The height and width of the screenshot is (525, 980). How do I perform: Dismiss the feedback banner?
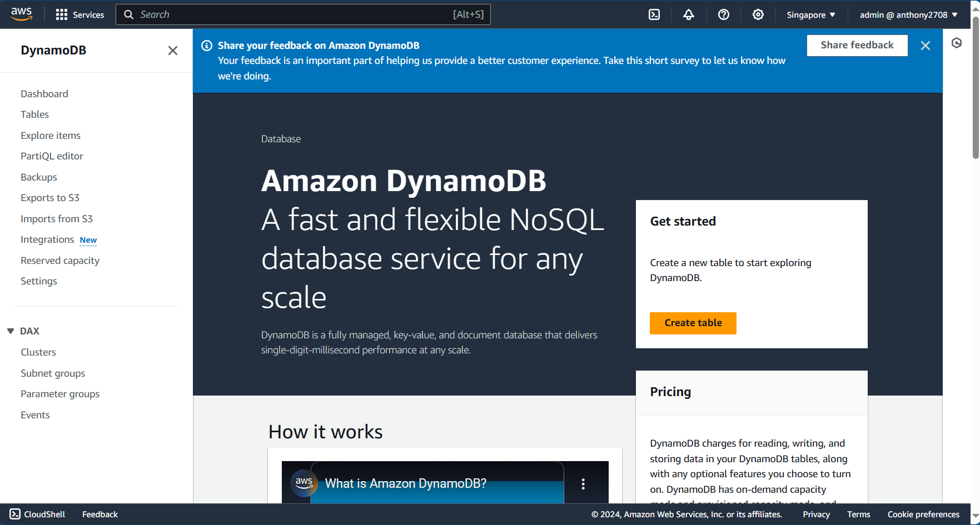point(926,46)
